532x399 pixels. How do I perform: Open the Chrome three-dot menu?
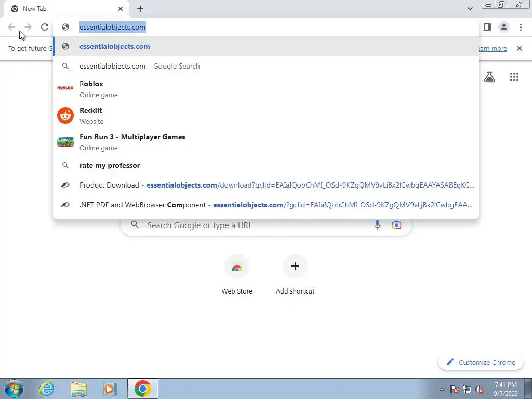coord(521,27)
